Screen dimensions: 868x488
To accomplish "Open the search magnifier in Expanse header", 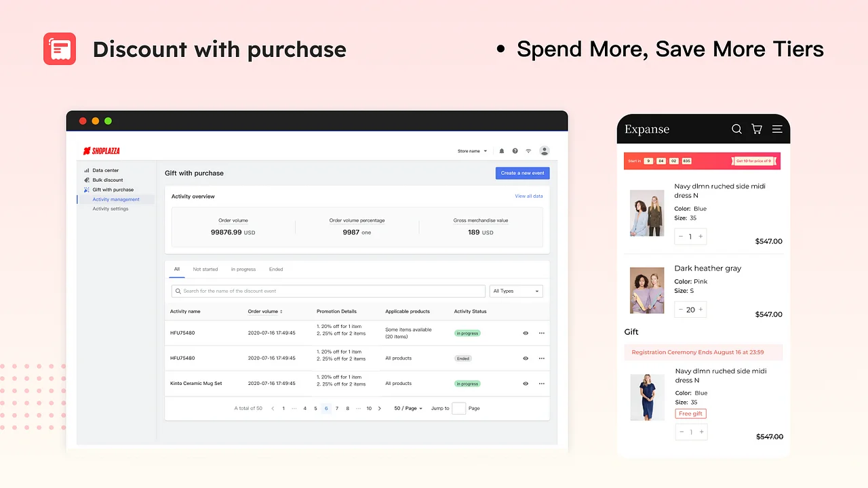I will (736, 129).
